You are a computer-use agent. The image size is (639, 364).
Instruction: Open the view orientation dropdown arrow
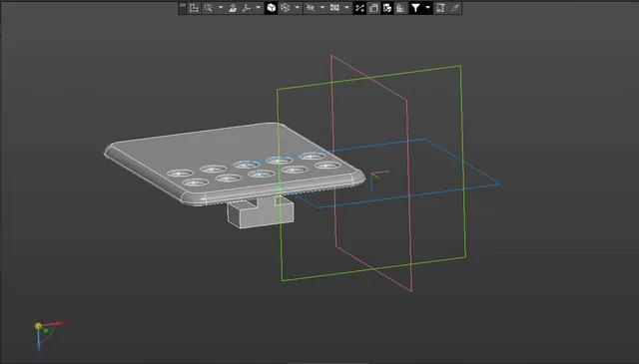pyautogui.click(x=258, y=8)
